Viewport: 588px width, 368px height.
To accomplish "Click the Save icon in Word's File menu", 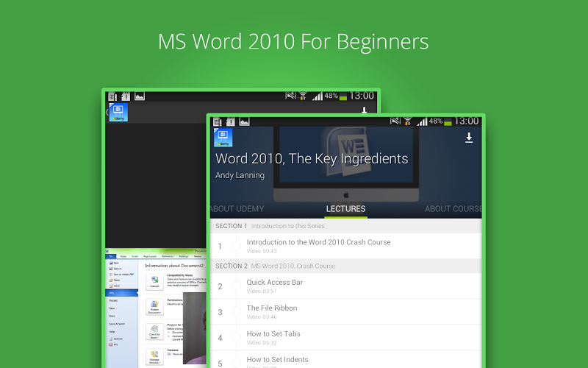I will tap(111, 263).
